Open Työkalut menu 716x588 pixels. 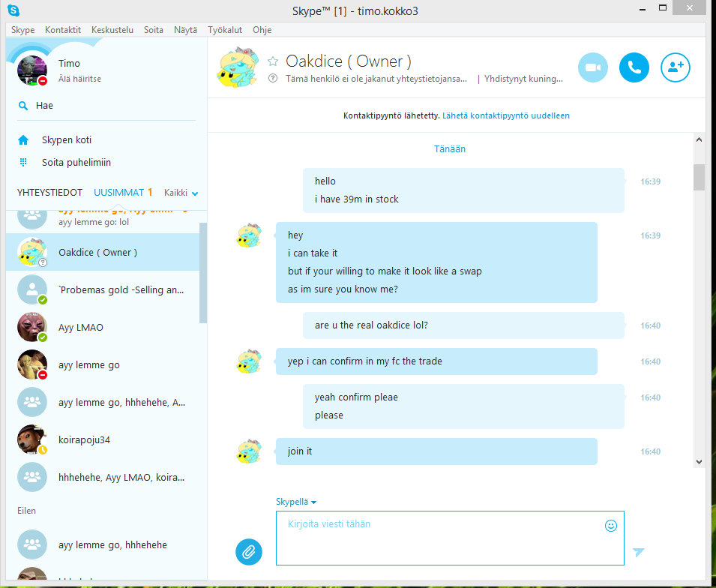point(225,30)
